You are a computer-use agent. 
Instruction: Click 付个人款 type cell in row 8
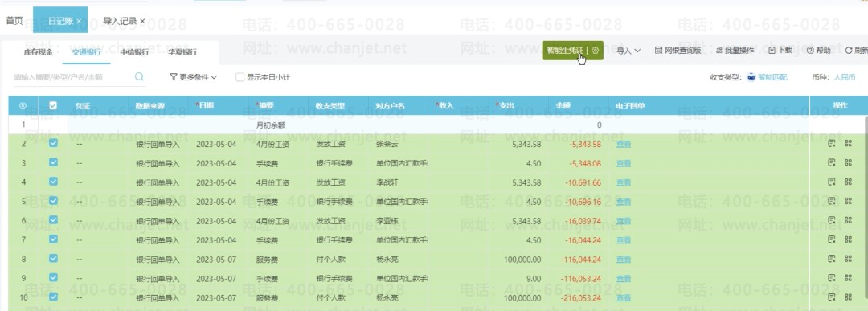(330, 259)
